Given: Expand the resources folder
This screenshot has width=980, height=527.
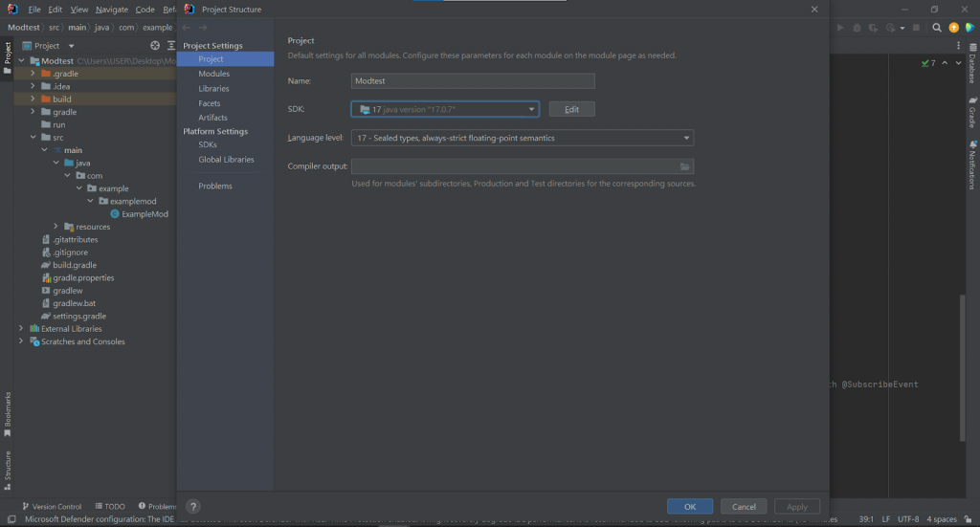Looking at the screenshot, I should (x=56, y=227).
